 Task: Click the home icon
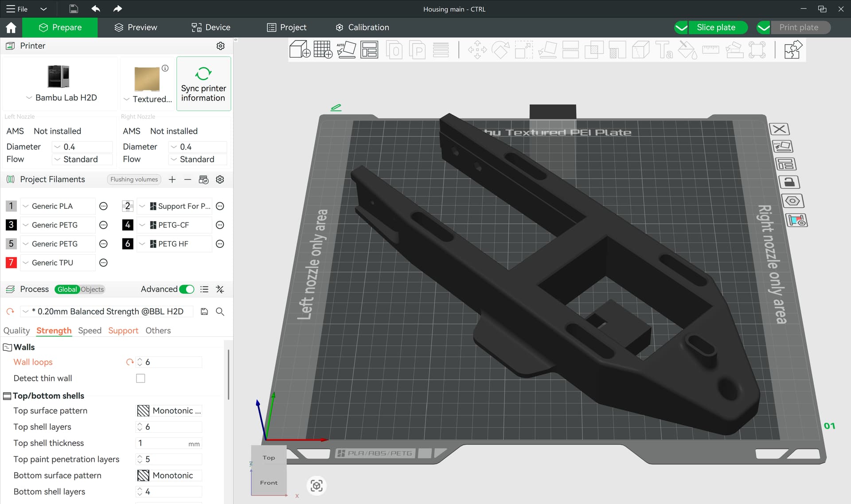tap(11, 27)
